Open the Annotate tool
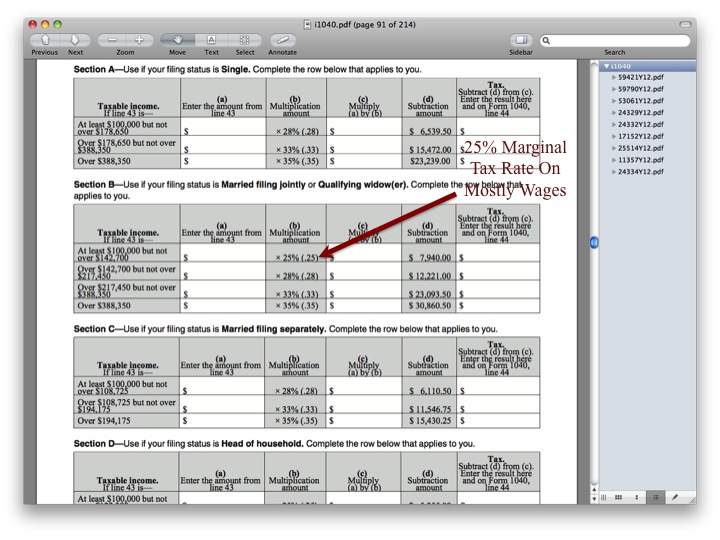The image size is (720, 540). click(283, 40)
